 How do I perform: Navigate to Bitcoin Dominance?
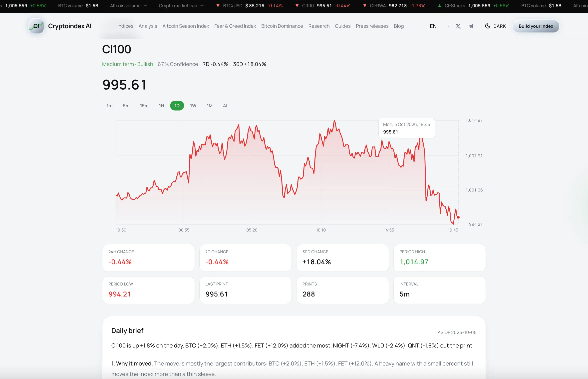282,26
